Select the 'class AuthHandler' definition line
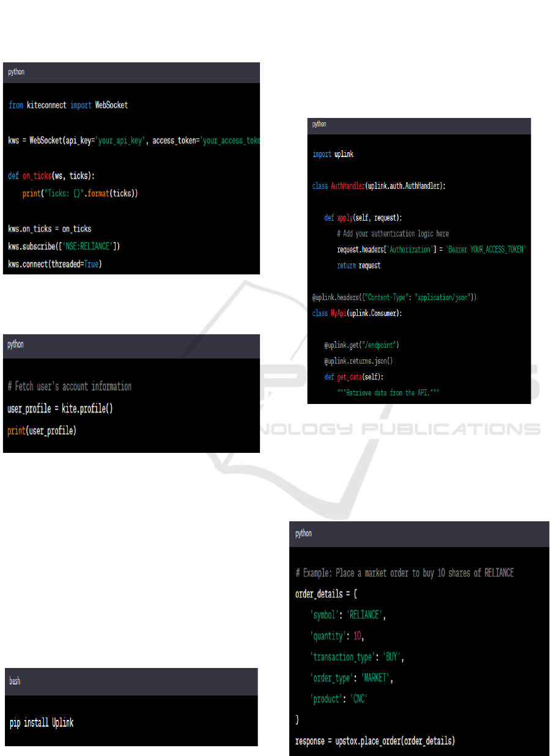Viewport: 551px width, 756px height. point(379,186)
